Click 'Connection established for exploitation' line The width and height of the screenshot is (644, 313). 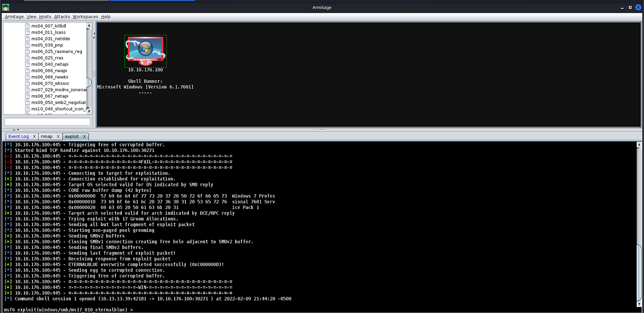[90, 179]
